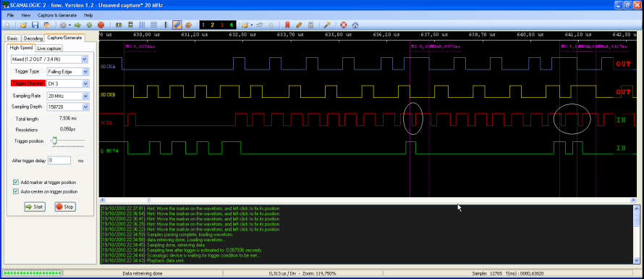Image resolution: width=644 pixels, height=279 pixels.
Task: Select yellow channel 2 number
Action: tap(212, 25)
